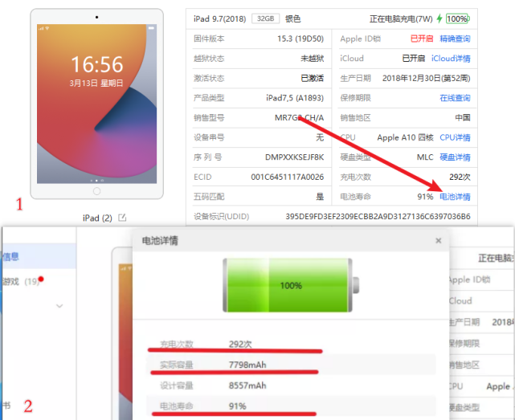Click the sales model MR7G2 CH/A
Image resolution: width=515 pixels, height=420 pixels.
click(x=299, y=117)
